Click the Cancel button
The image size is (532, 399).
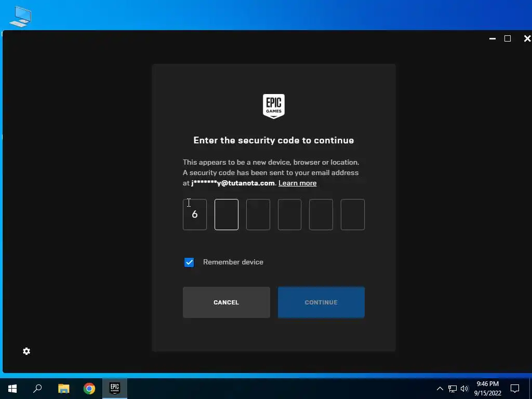coord(227,302)
